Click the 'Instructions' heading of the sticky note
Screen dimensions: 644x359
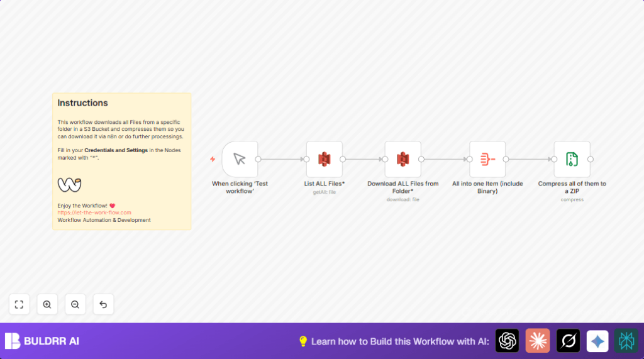(82, 103)
